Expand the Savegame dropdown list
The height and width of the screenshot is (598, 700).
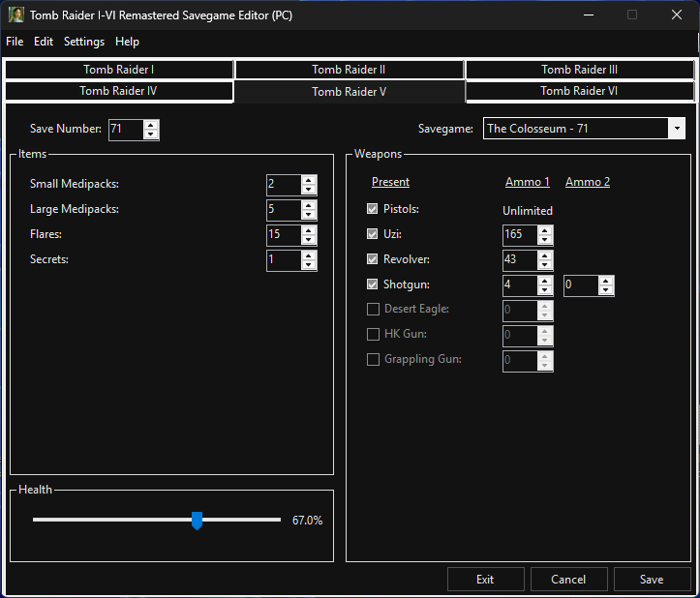pos(677,129)
